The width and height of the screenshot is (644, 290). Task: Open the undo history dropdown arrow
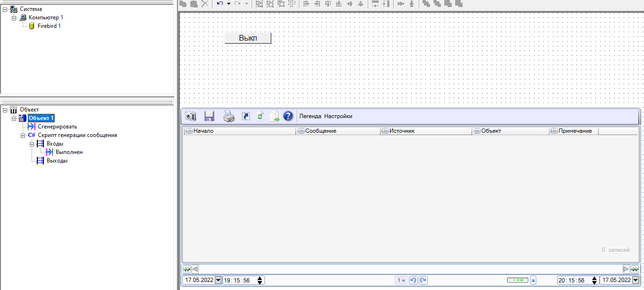click(229, 3)
